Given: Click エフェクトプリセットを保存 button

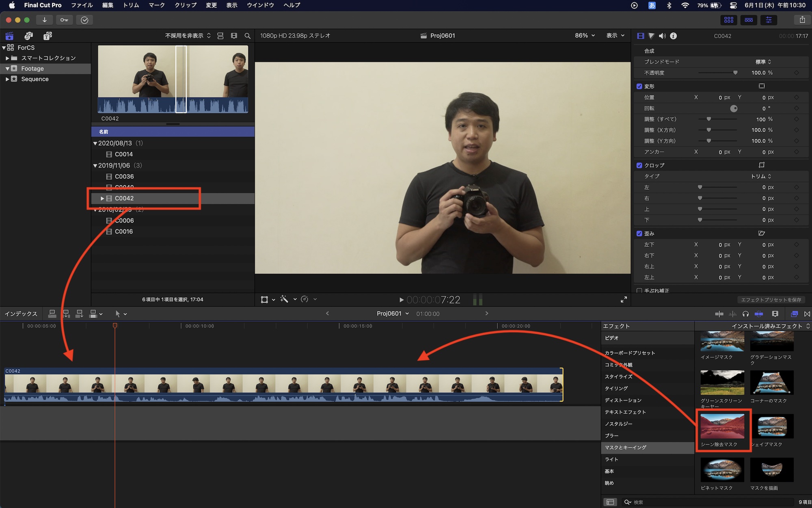Looking at the screenshot, I should pos(771,300).
